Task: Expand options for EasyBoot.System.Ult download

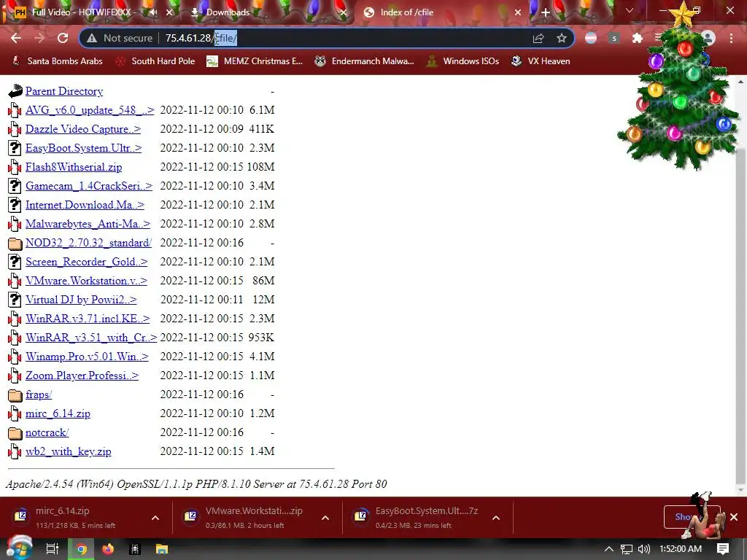Action: [x=496, y=518]
